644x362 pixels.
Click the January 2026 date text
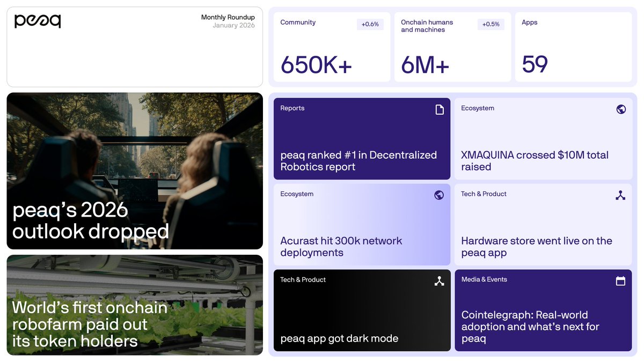233,25
